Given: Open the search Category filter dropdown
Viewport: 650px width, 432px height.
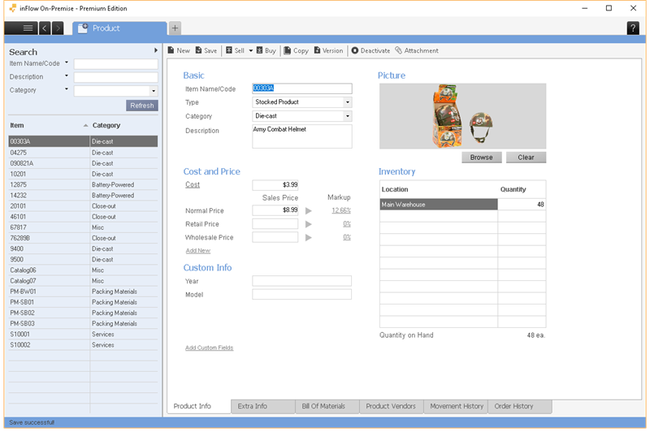Looking at the screenshot, I should pyautogui.click(x=153, y=91).
